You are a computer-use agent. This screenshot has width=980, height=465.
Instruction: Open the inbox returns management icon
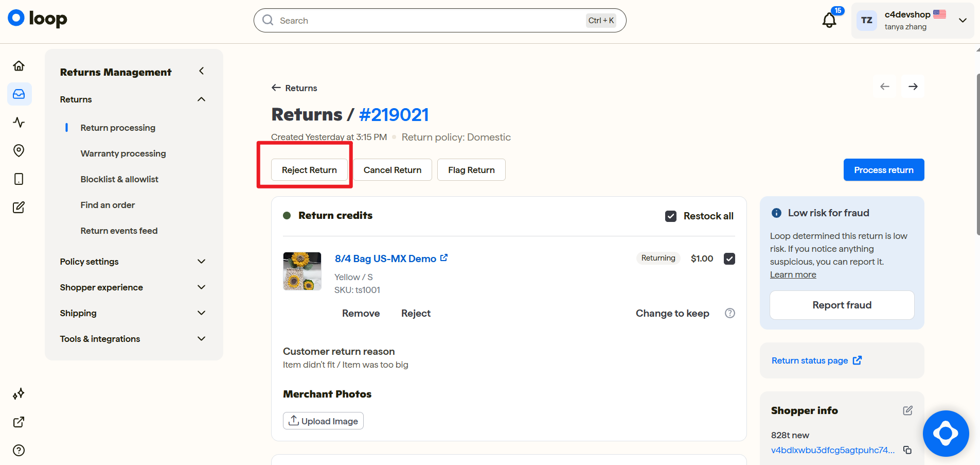19,94
